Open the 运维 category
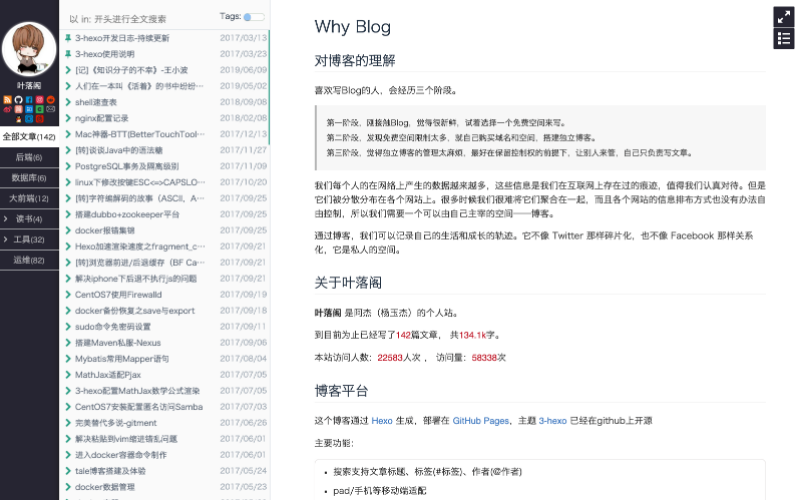Image resolution: width=800 pixels, height=500 pixels. 29,260
